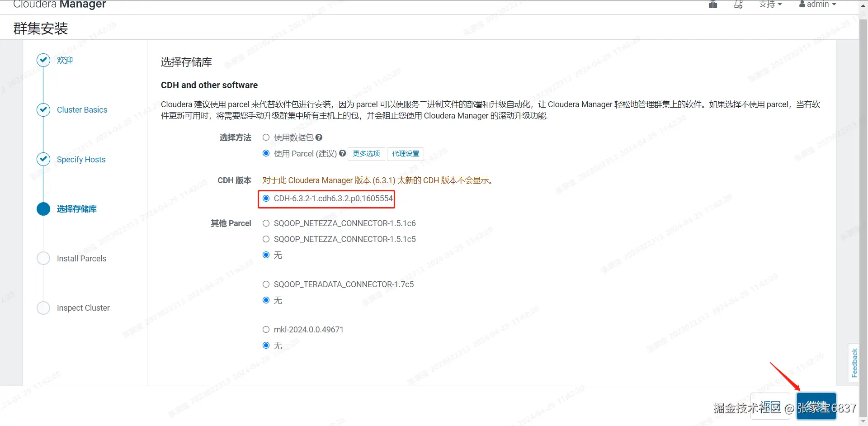The width and height of the screenshot is (868, 426).
Task: Click the 选择存储库 section heading
Action: [186, 62]
